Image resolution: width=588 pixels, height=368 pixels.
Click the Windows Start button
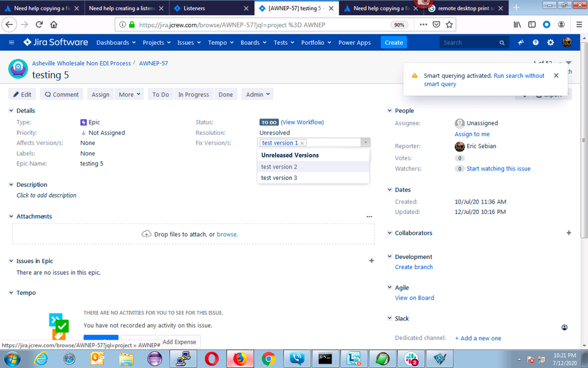click(12, 359)
